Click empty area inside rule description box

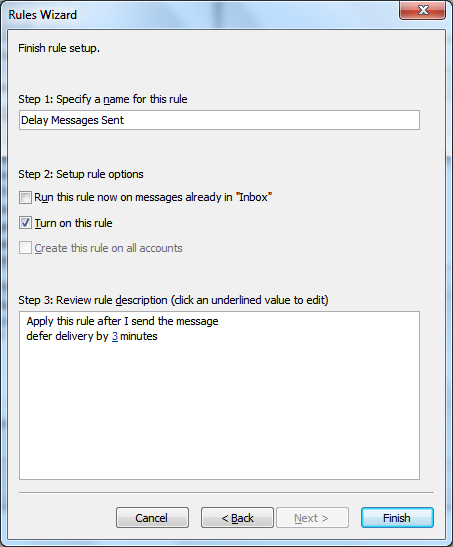click(x=219, y=412)
